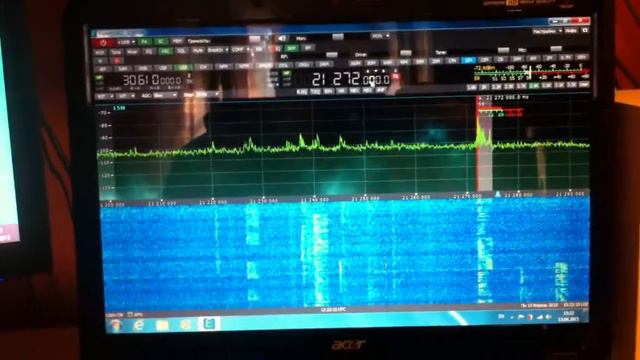Image resolution: width=640 pixels, height=360 pixels.
Task: Open the Step size dropdown
Action: coord(207,94)
